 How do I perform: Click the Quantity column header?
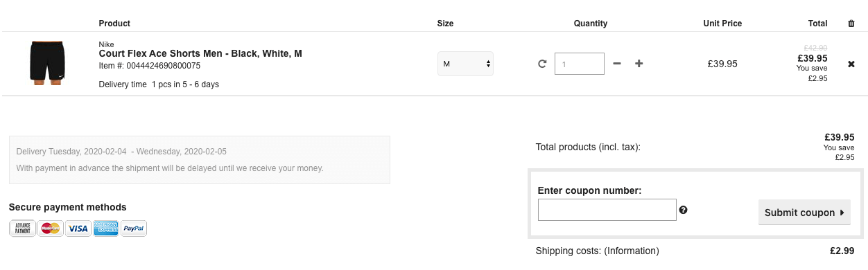[x=591, y=24]
